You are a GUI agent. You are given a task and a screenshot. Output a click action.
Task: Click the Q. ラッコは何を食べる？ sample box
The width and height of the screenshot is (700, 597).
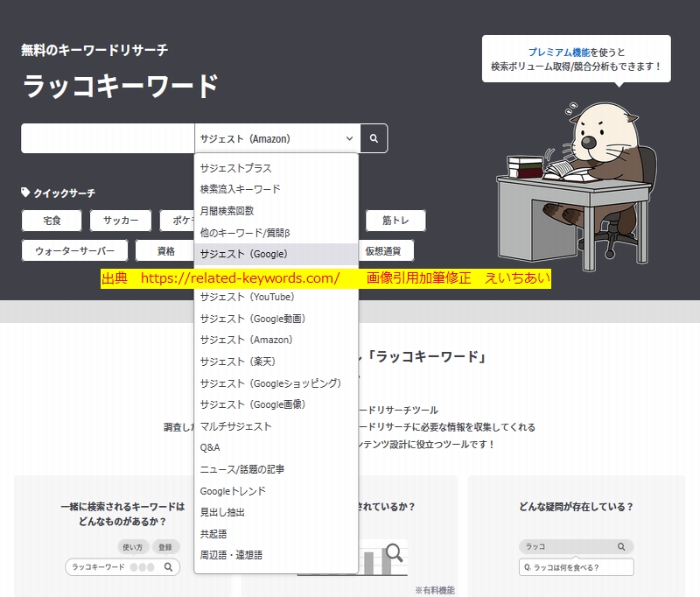pos(577,567)
